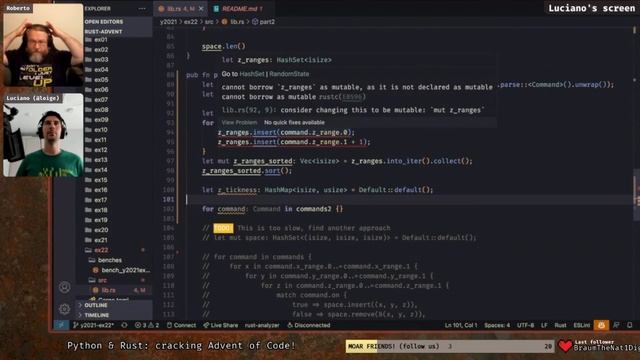Switch to the lib.rs tab
Viewport: 640px width, 360px height.
coord(181,9)
